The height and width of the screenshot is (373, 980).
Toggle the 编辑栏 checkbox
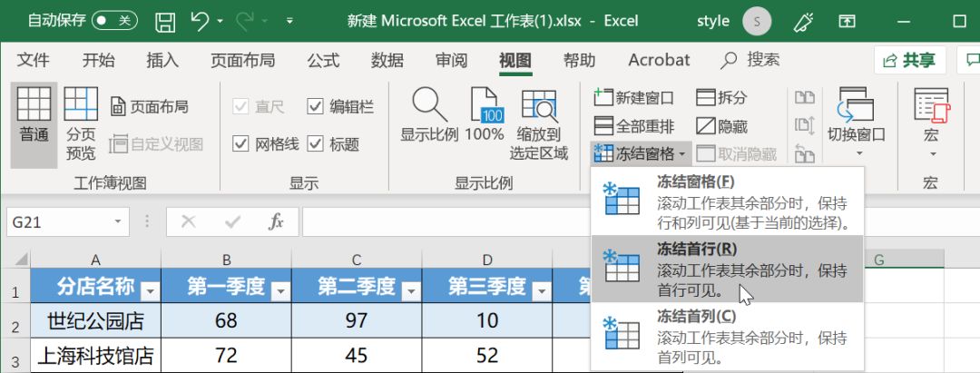(314, 107)
